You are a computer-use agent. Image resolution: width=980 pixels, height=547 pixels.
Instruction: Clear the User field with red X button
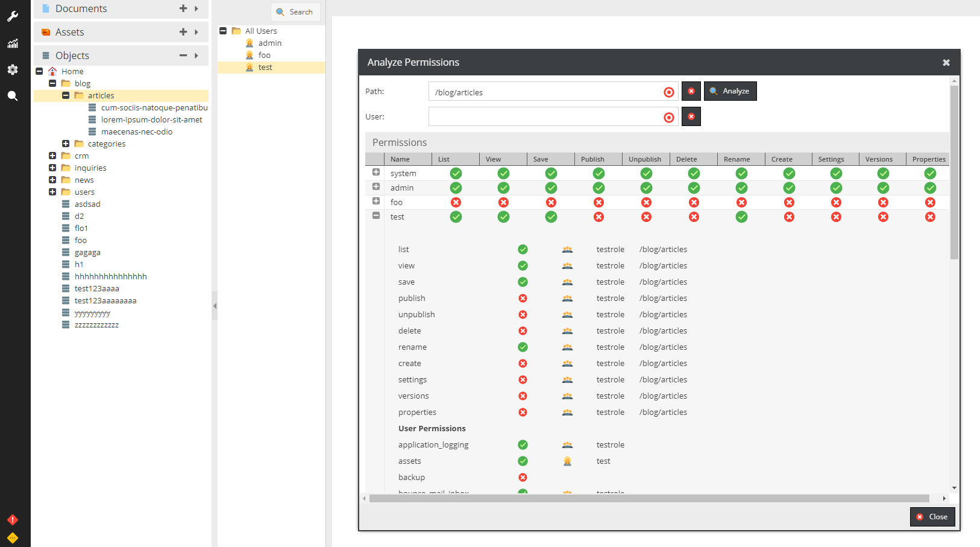coord(691,116)
